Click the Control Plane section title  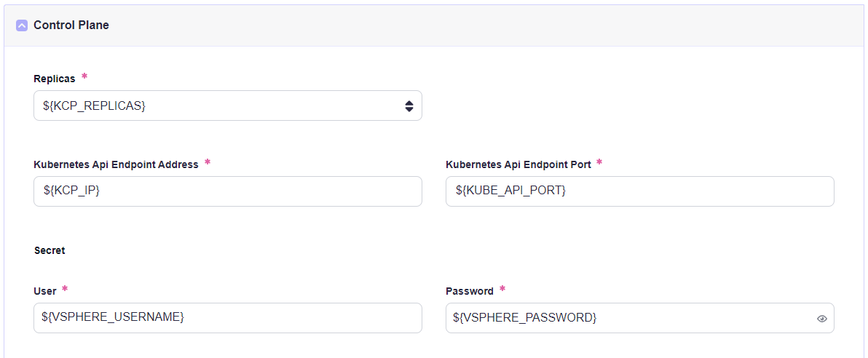71,25
